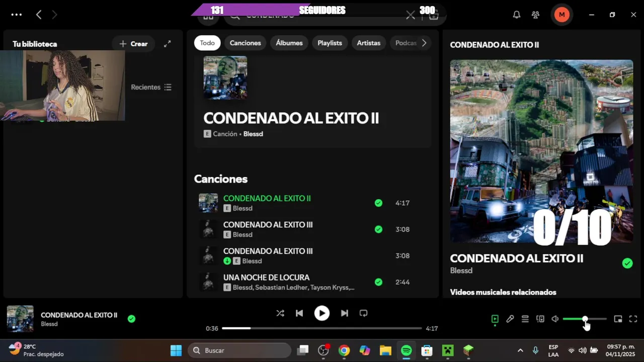Select the Álbumes filter tab
Image resolution: width=644 pixels, height=362 pixels.
(x=289, y=43)
